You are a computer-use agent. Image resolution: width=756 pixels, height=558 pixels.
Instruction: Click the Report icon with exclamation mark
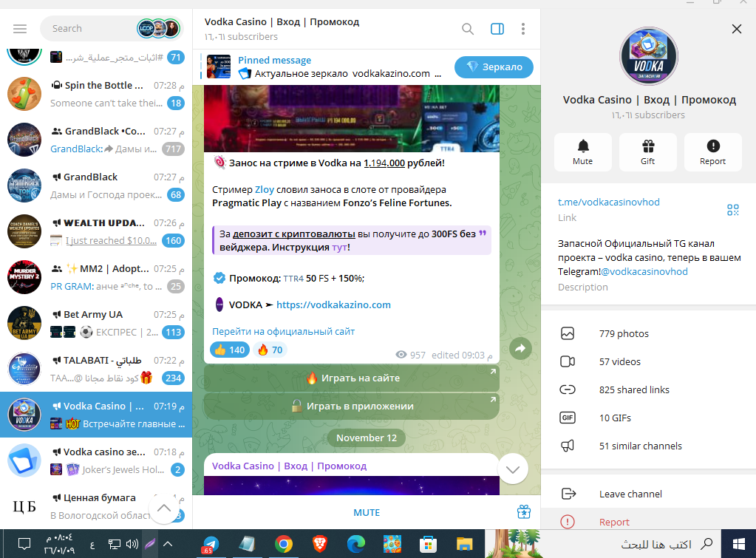[713, 152]
